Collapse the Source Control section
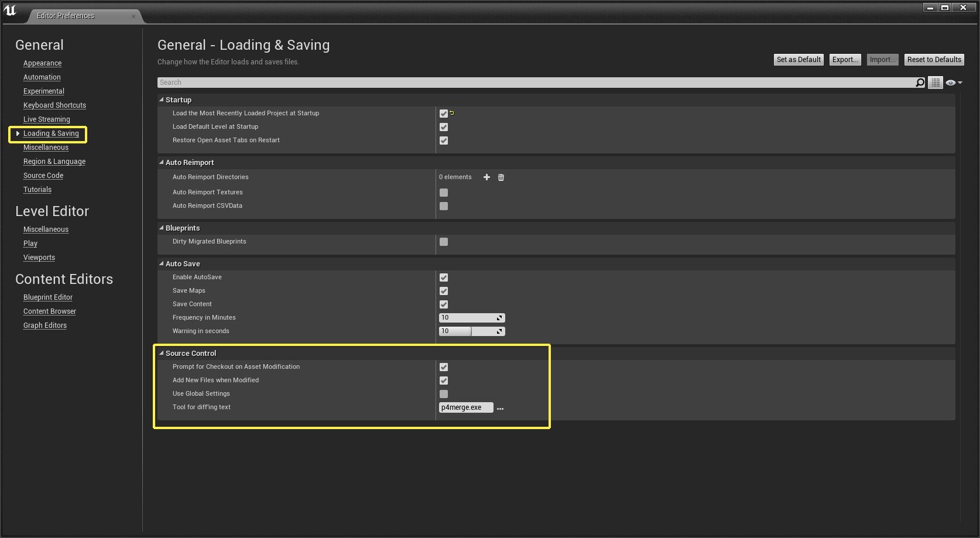 click(162, 353)
